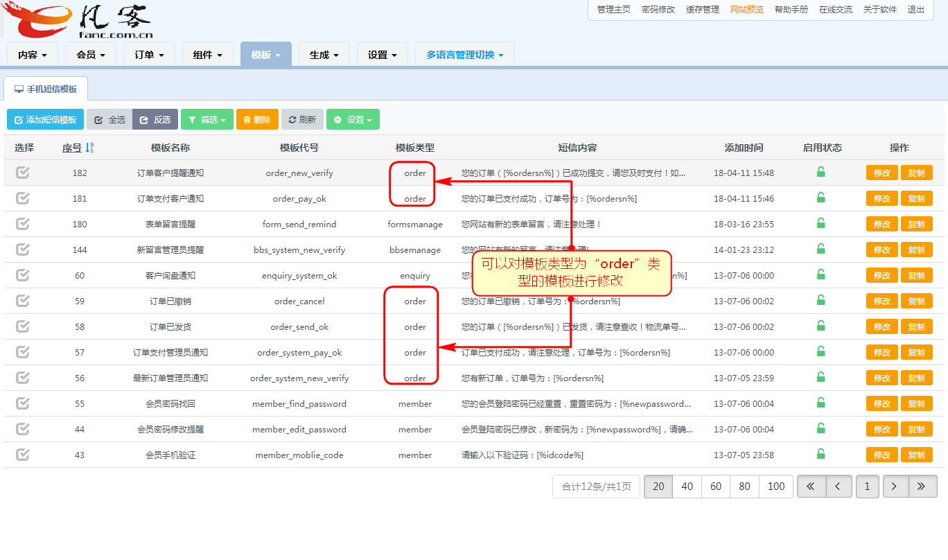
Task: Open the 多语言管理切换 dropdown menu
Action: (x=465, y=55)
